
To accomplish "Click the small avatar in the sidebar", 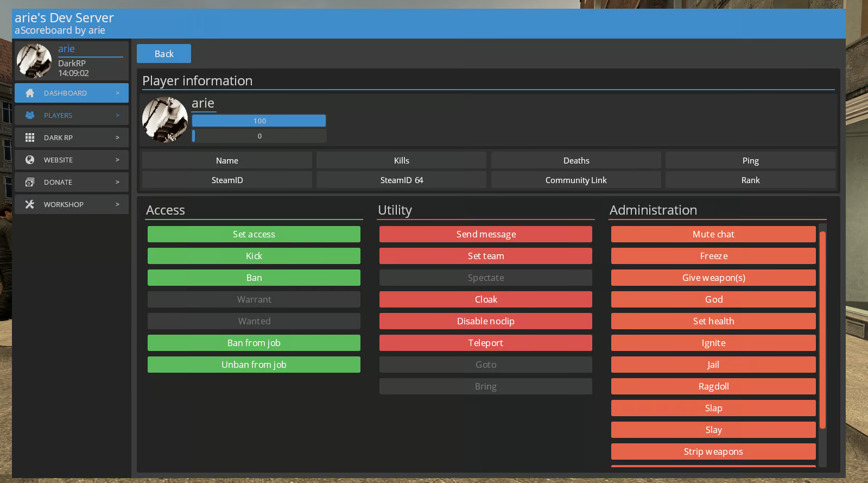I will point(34,61).
